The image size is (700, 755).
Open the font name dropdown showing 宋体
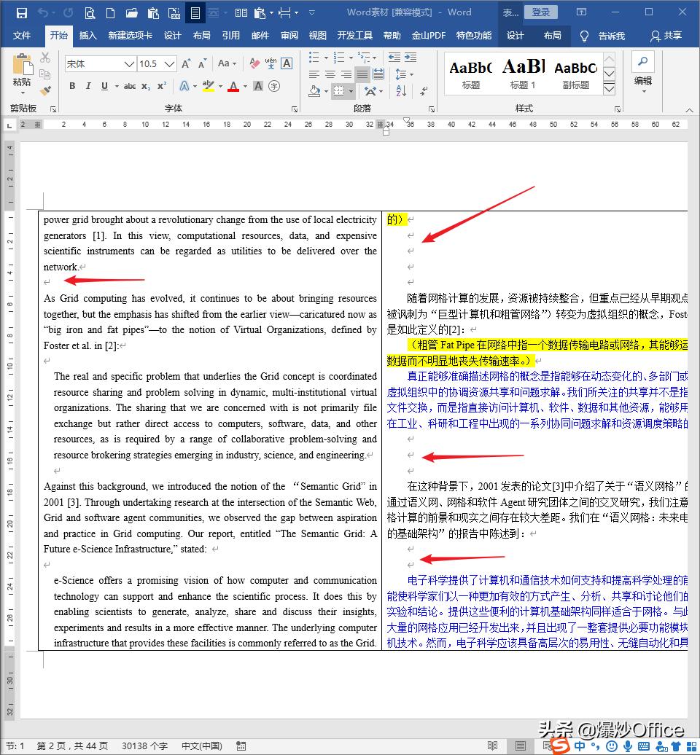(x=128, y=63)
